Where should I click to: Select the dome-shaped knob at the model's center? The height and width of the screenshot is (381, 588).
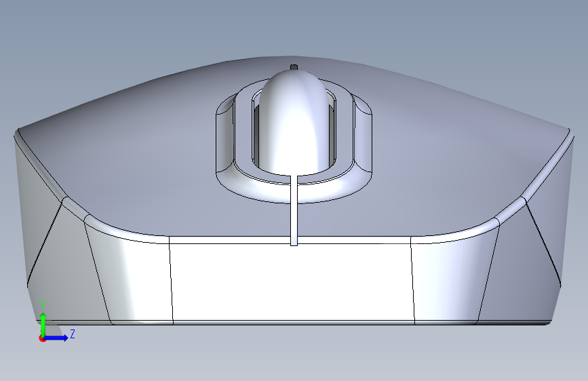point(293,124)
